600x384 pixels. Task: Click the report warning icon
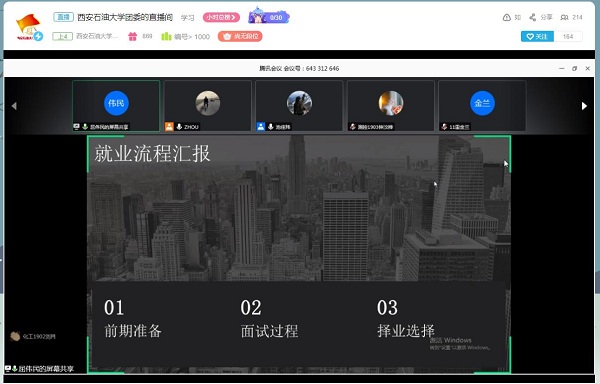[507, 17]
